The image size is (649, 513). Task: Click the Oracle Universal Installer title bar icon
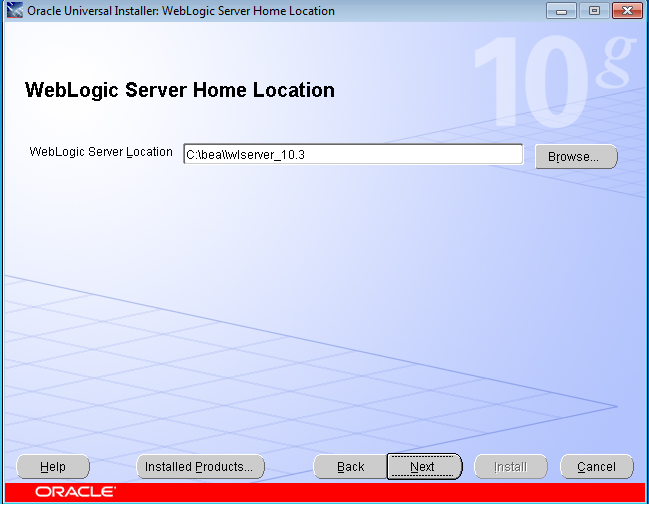pyautogui.click(x=14, y=11)
